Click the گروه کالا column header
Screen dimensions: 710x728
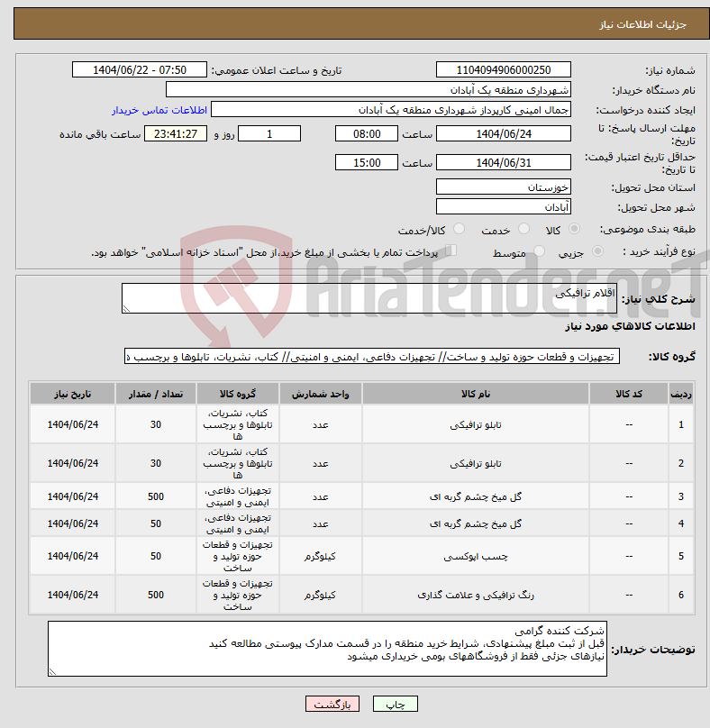[x=238, y=394]
